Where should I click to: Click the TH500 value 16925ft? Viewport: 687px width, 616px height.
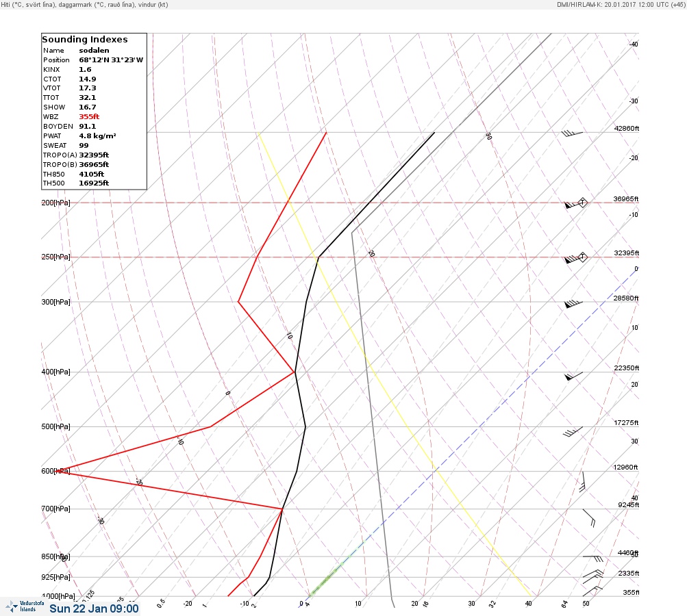click(x=94, y=183)
